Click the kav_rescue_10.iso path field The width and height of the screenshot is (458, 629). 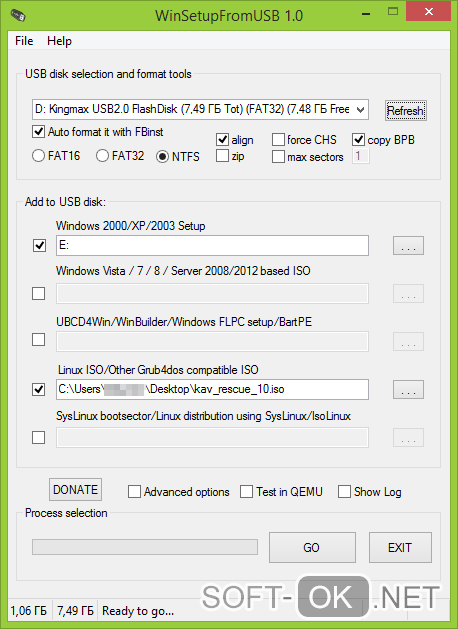point(212,390)
